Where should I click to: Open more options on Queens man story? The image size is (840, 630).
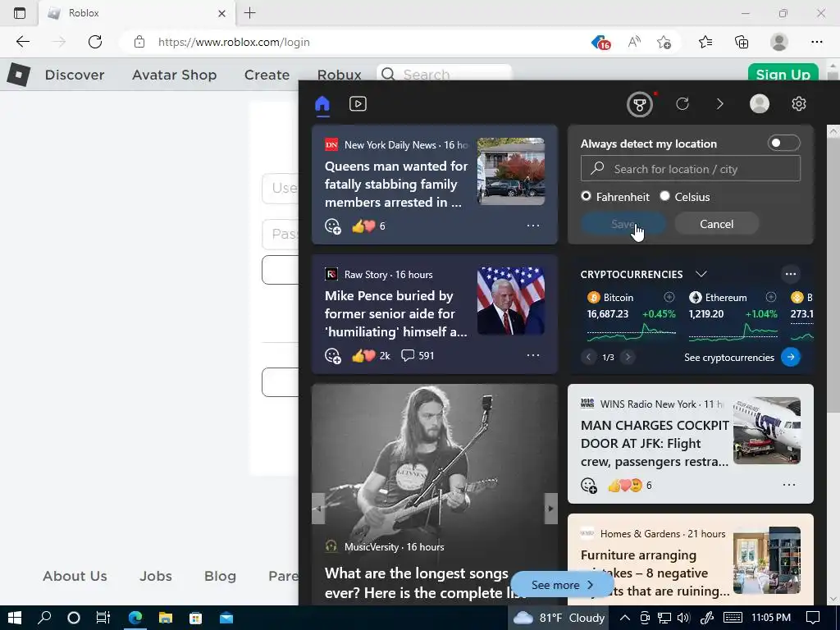(x=533, y=226)
